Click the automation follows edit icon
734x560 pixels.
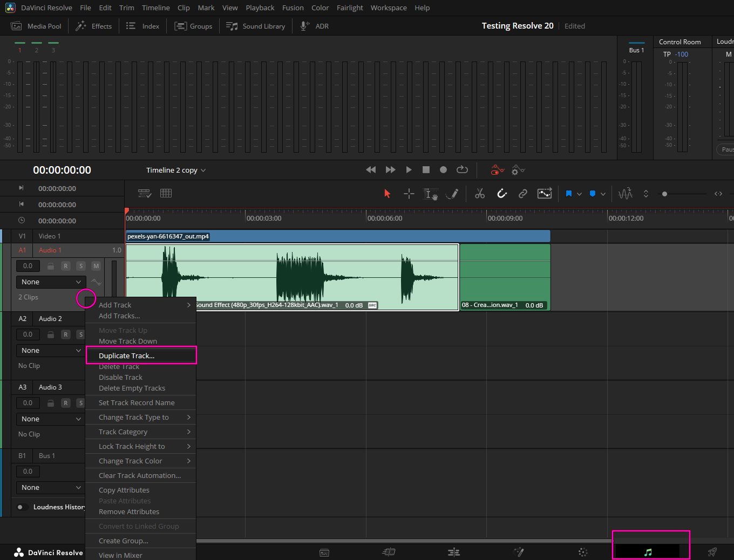(545, 194)
